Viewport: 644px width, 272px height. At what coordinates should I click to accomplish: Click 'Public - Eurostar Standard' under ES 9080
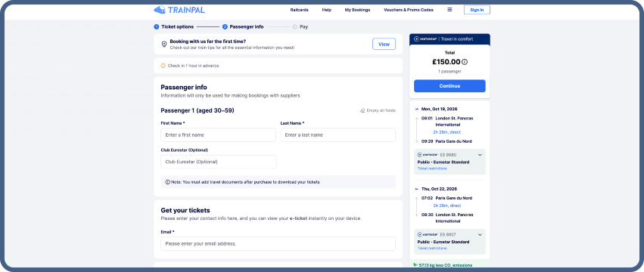click(443, 162)
